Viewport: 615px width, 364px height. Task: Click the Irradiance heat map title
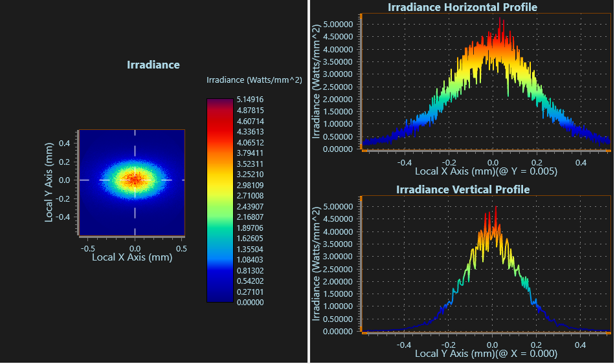[153, 65]
